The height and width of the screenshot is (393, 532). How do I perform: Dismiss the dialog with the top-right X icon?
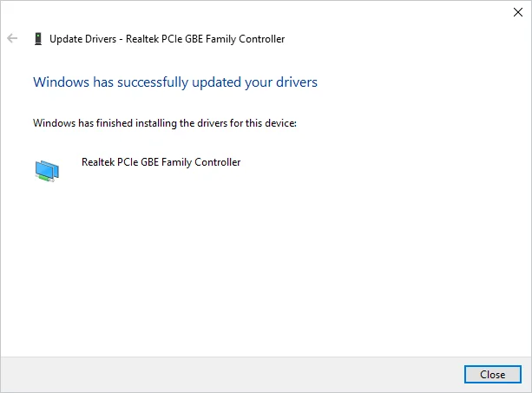coord(518,12)
